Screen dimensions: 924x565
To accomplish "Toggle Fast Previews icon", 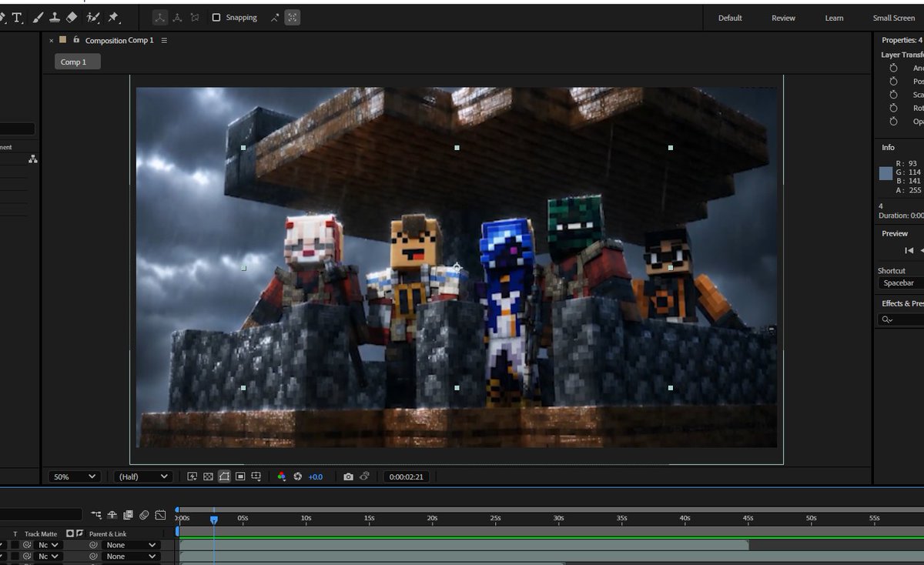I will [192, 476].
